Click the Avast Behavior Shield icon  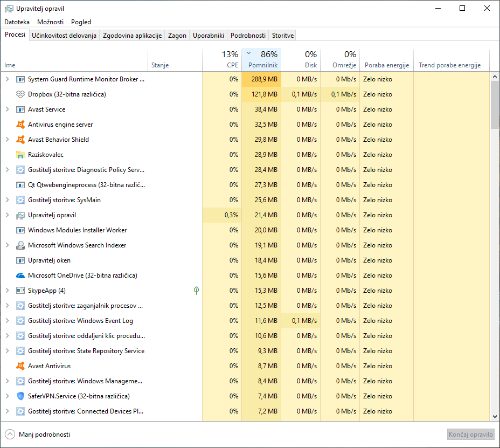click(20, 140)
